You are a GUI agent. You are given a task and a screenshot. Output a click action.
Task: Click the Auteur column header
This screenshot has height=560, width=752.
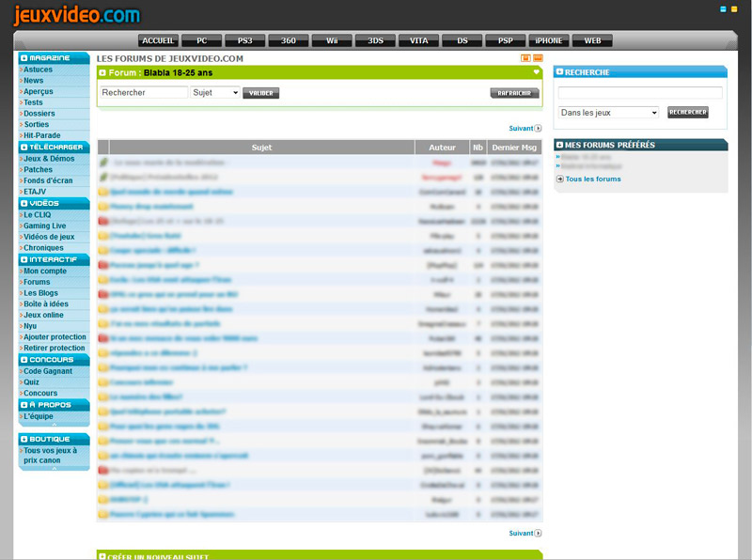(x=442, y=148)
